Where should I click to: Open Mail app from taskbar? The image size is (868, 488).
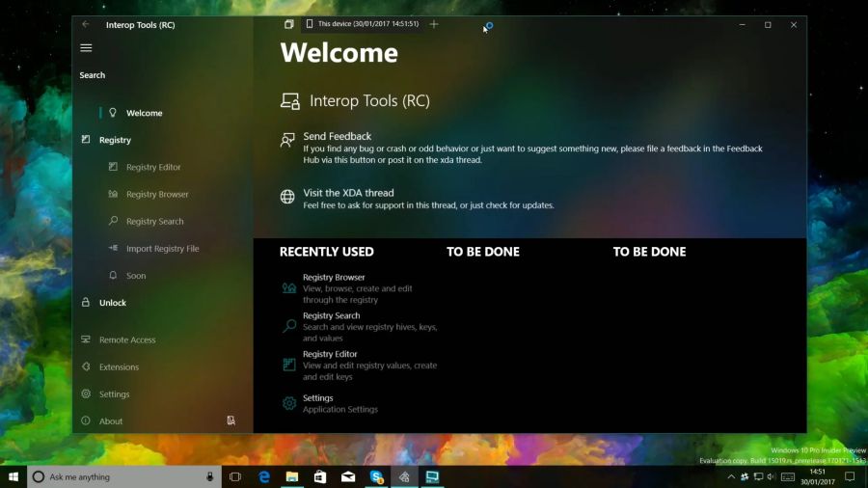348,477
